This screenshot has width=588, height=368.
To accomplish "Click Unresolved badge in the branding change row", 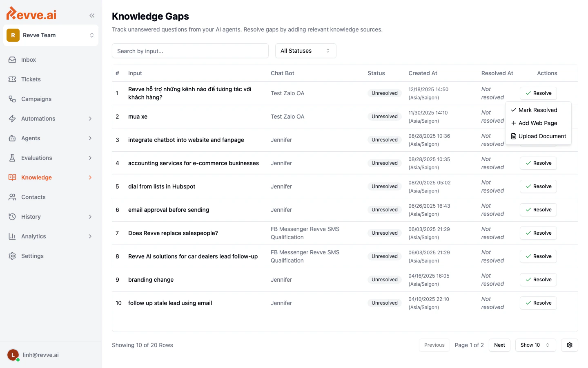I will pyautogui.click(x=385, y=280).
